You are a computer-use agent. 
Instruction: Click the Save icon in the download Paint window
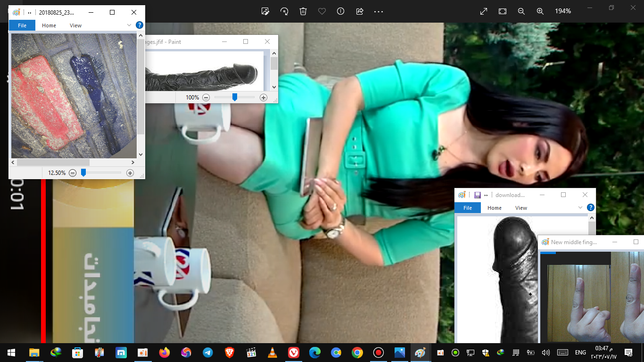click(477, 195)
